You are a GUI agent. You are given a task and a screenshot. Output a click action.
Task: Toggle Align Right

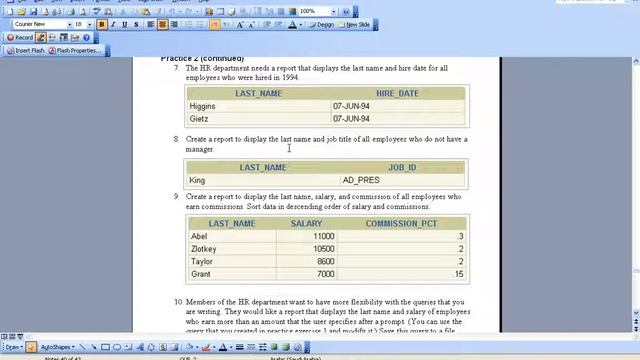(174, 25)
